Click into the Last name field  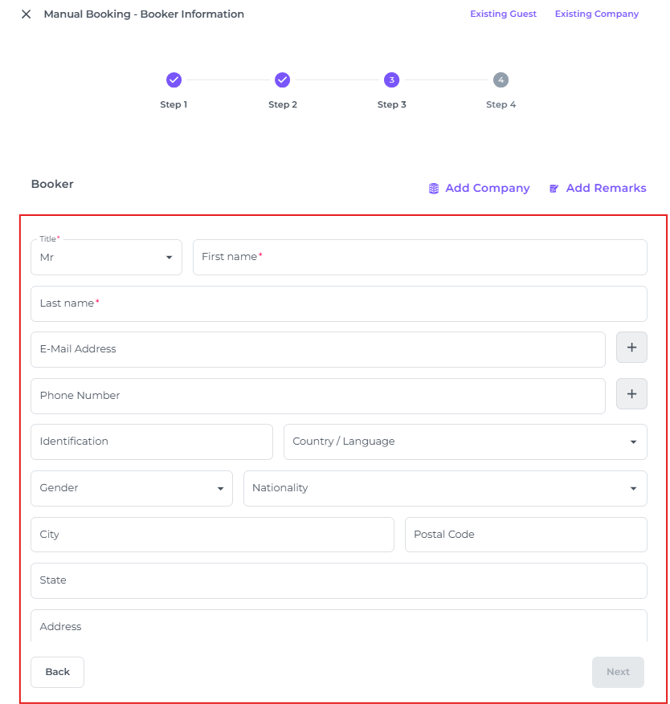338,303
